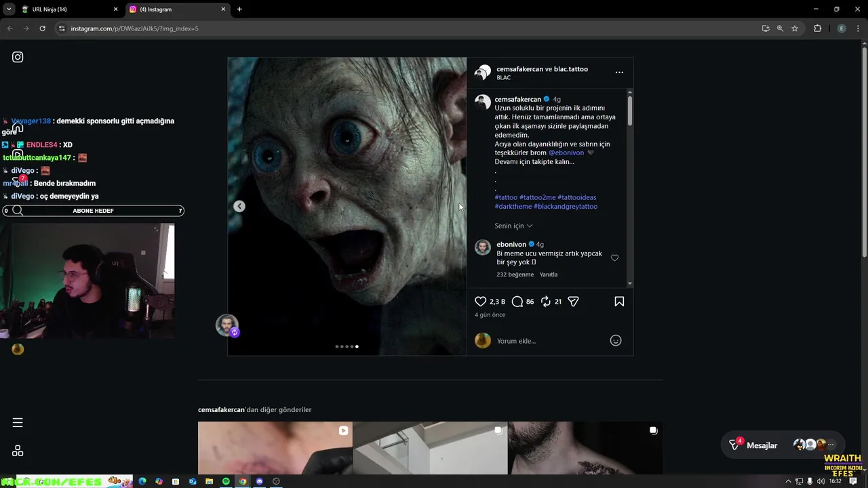Open Windows notification center
Image resolution: width=868 pixels, height=488 pixels.
point(853,481)
